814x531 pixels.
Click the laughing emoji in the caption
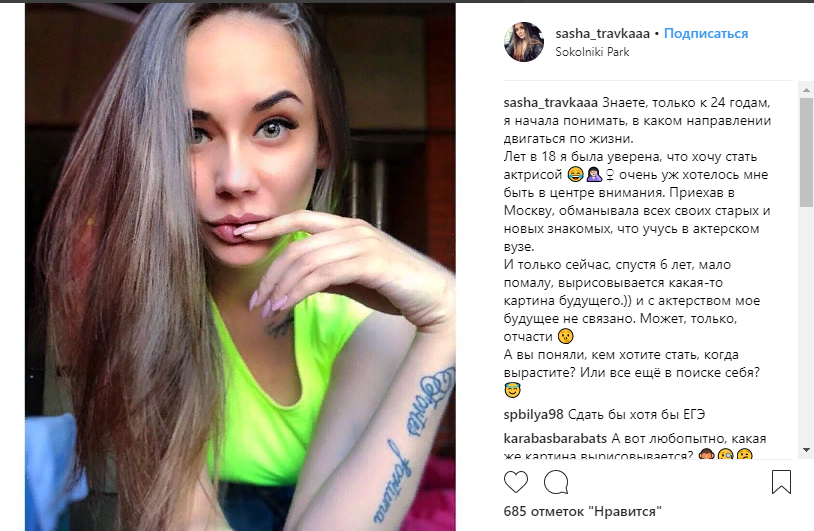pos(575,175)
